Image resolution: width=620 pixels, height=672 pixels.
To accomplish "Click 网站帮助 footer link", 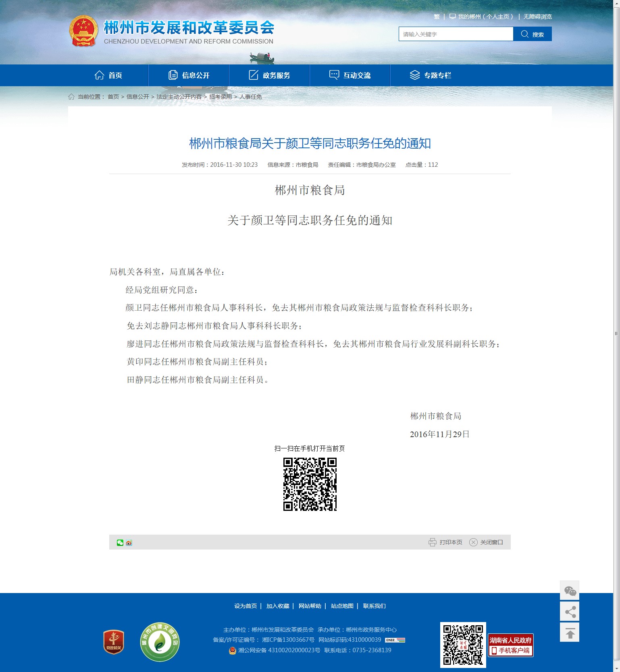I will point(310,606).
